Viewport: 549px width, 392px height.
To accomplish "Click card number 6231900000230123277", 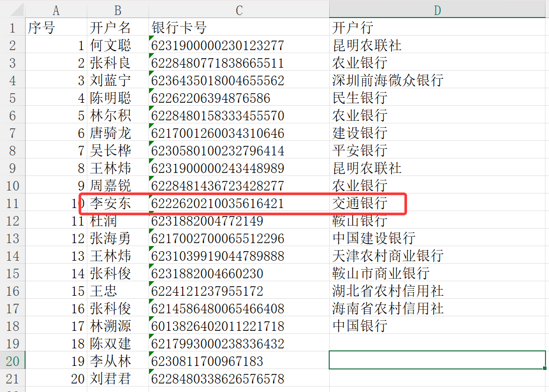I will tap(239, 45).
